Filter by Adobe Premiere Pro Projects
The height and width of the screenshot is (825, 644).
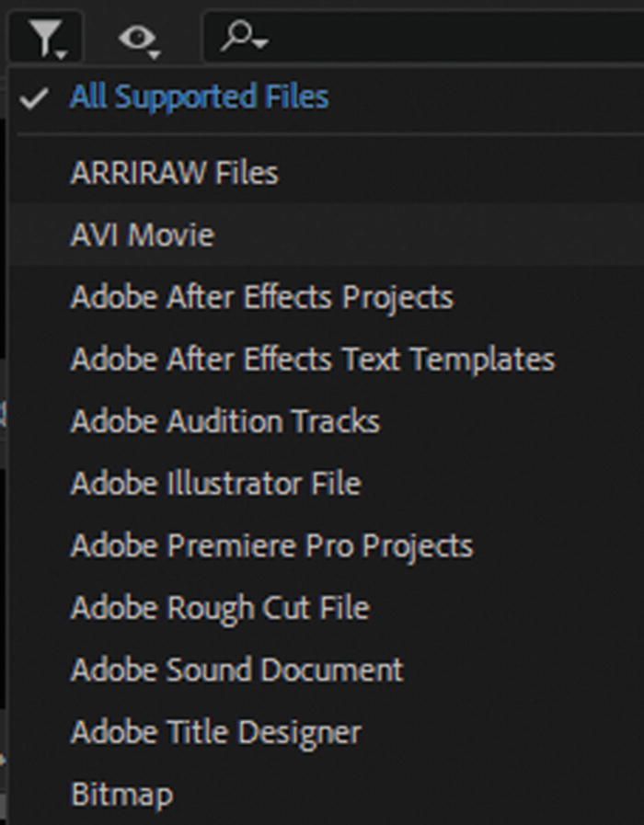(x=271, y=545)
